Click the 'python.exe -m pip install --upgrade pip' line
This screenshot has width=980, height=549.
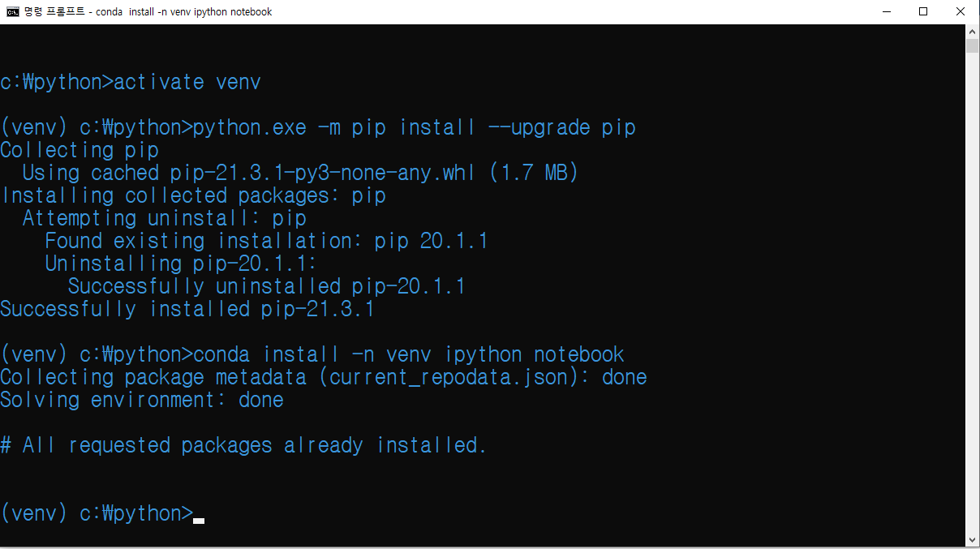click(x=318, y=127)
